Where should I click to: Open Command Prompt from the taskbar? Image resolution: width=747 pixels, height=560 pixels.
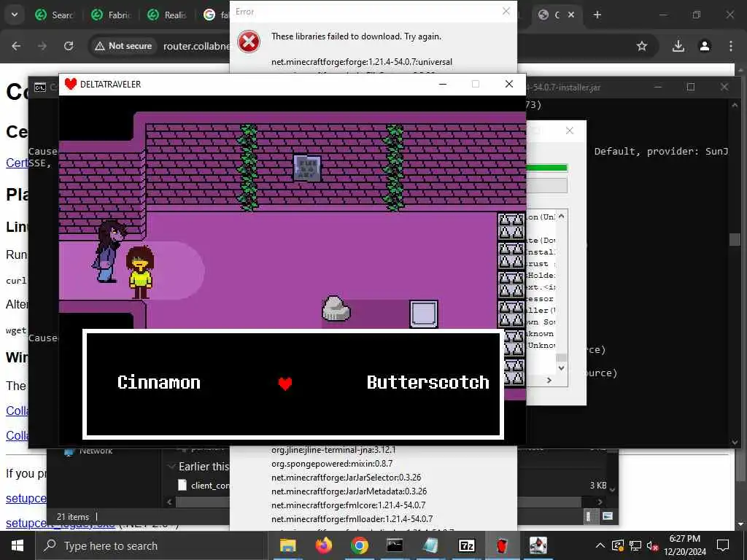pos(395,545)
